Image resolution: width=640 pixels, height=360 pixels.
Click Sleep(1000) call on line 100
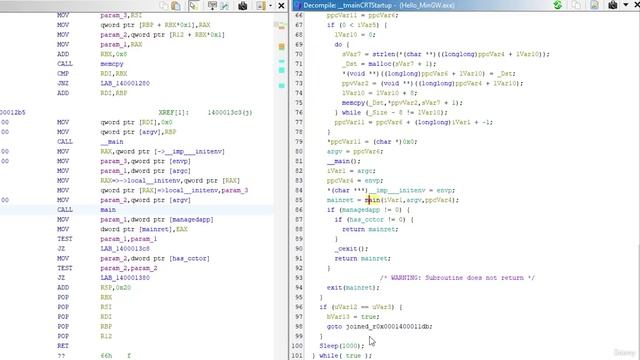tap(341, 346)
